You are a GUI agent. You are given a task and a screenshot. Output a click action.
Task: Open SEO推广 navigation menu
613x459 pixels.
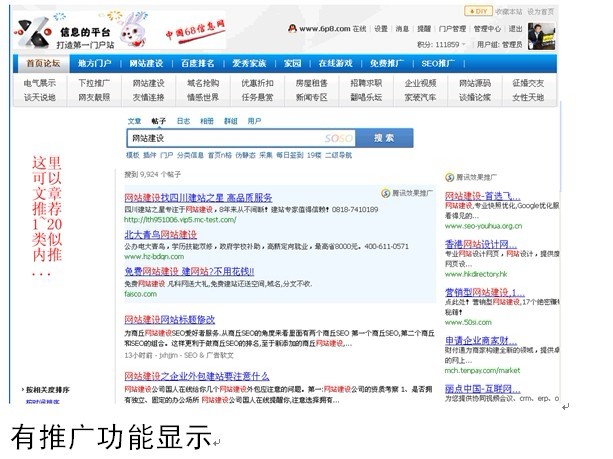coord(438,63)
